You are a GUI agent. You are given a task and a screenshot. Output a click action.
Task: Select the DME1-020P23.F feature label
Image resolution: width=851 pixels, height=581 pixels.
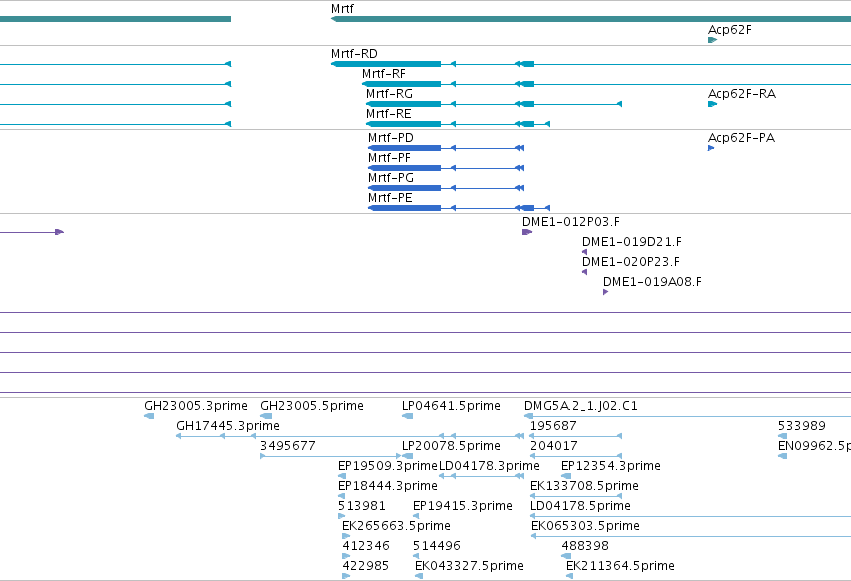pyautogui.click(x=631, y=262)
